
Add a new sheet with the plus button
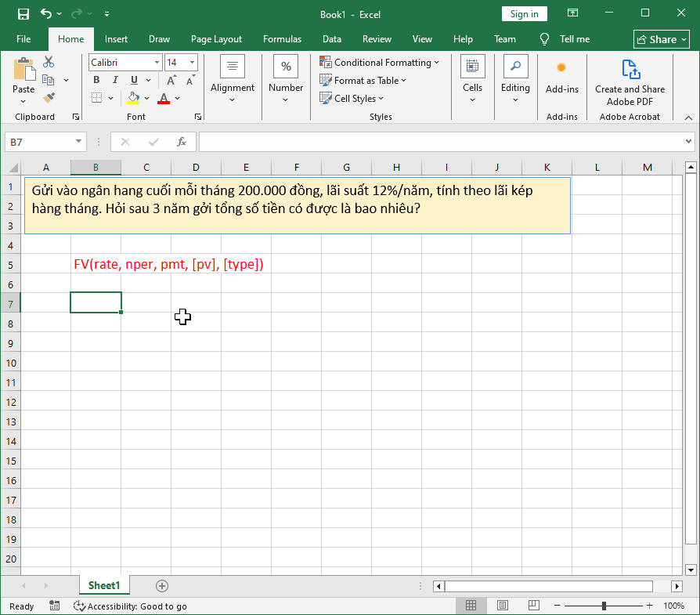[x=161, y=585]
